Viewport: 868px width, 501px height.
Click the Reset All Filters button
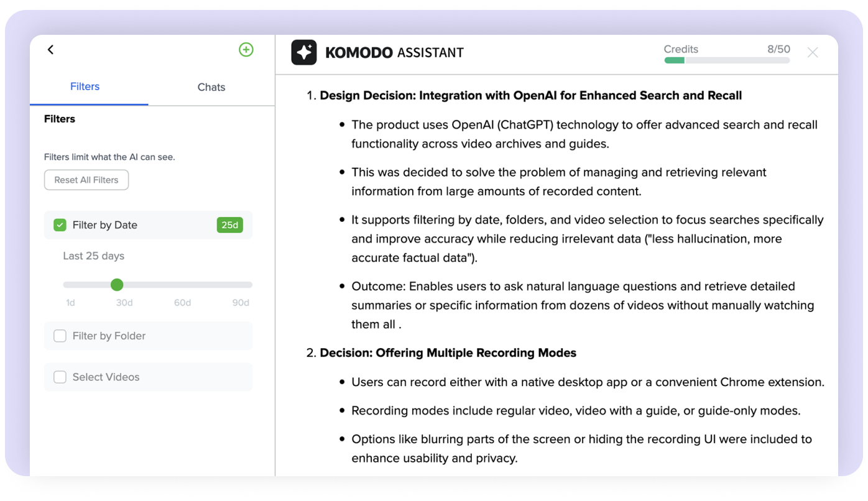pyautogui.click(x=86, y=180)
